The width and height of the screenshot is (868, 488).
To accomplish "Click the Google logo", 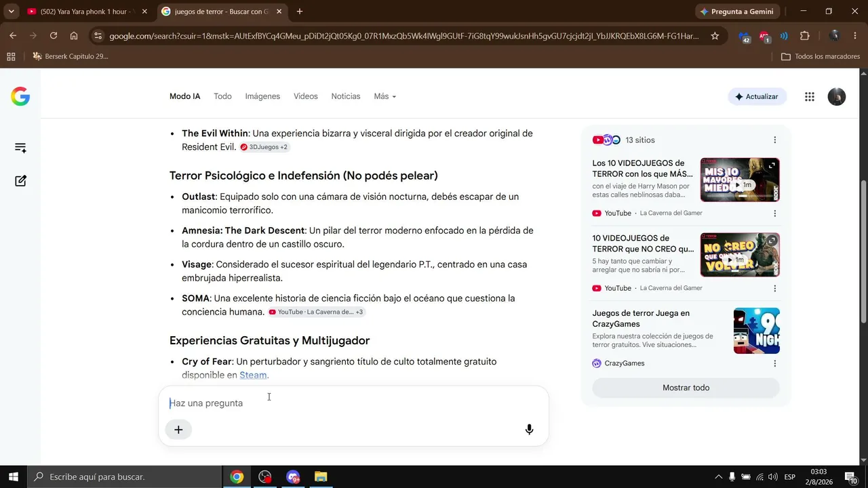I will [x=20, y=96].
